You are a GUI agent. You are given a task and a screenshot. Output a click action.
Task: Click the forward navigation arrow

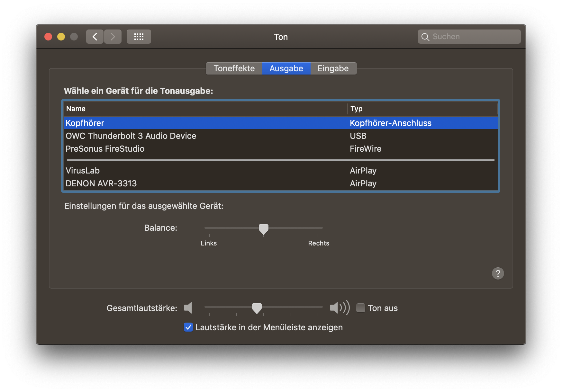tap(113, 37)
